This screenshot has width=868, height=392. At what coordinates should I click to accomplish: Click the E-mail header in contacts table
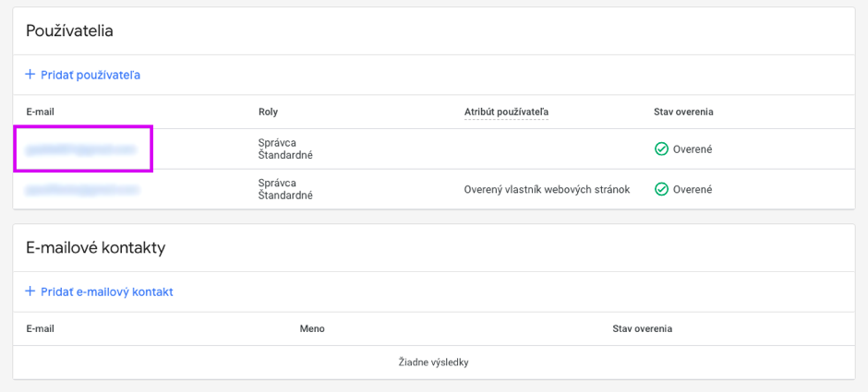click(40, 328)
